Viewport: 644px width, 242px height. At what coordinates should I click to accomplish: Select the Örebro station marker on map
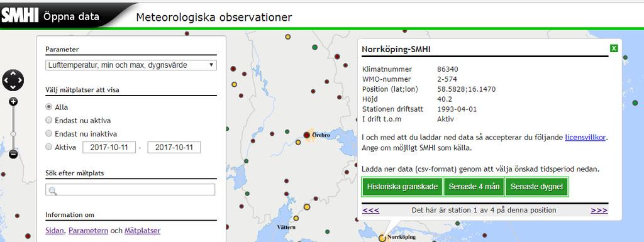coord(306,135)
